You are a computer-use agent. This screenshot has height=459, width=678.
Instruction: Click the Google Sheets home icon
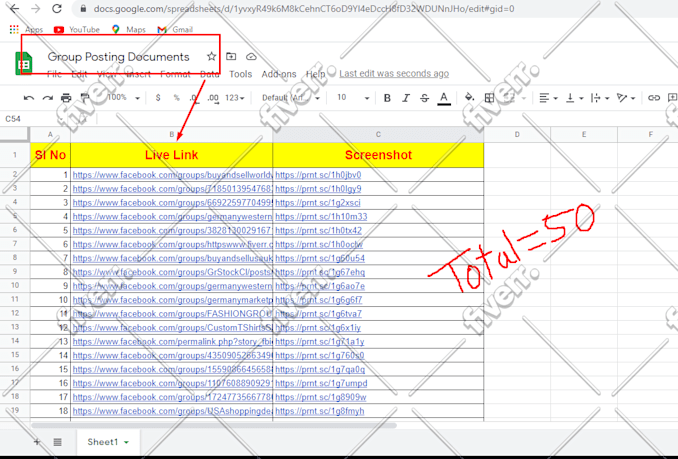(24, 64)
